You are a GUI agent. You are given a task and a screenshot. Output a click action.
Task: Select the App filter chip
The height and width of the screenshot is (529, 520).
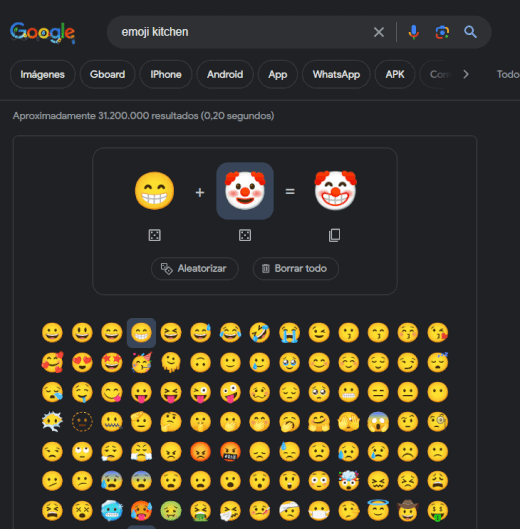277,74
